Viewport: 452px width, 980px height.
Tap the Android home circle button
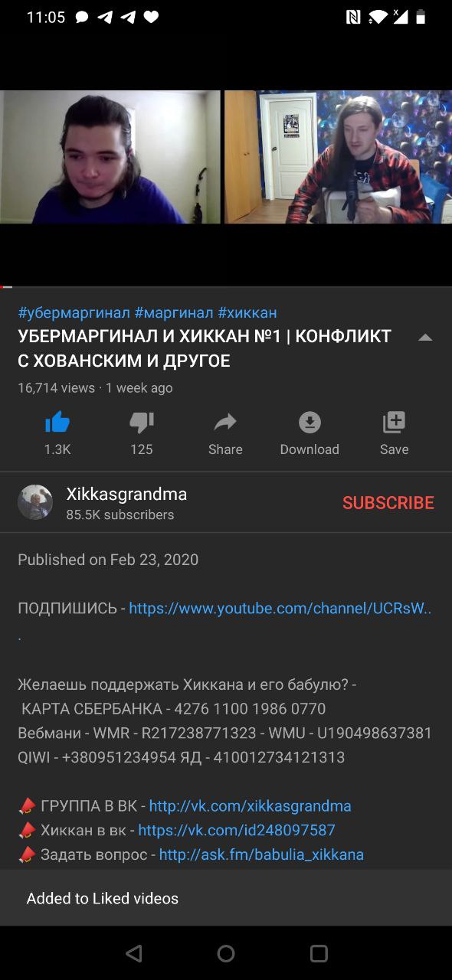click(226, 953)
